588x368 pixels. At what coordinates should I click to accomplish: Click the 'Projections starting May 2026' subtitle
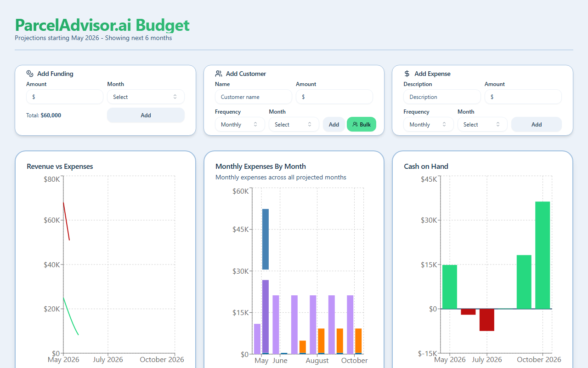pos(93,38)
